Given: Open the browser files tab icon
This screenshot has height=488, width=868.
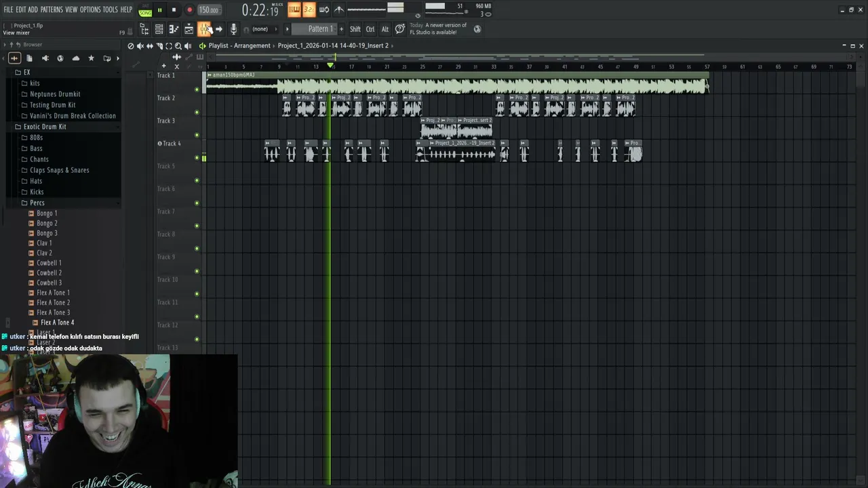Looking at the screenshot, I should pos(29,58).
